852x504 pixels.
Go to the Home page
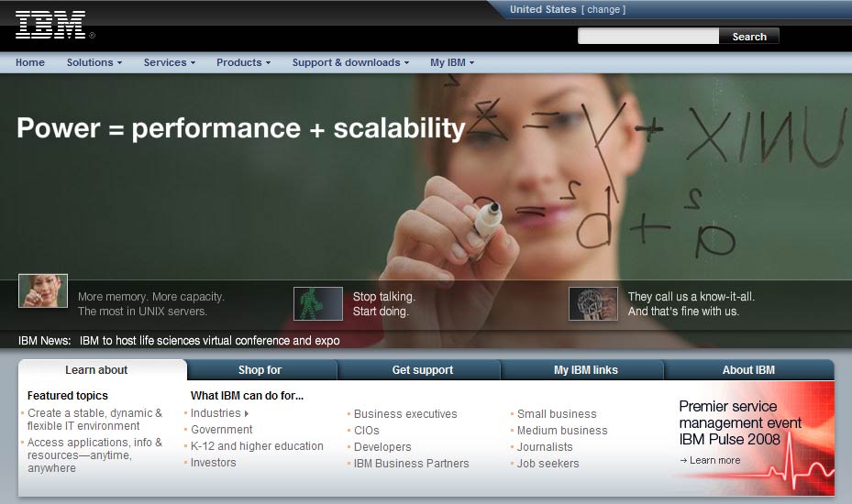(x=30, y=62)
